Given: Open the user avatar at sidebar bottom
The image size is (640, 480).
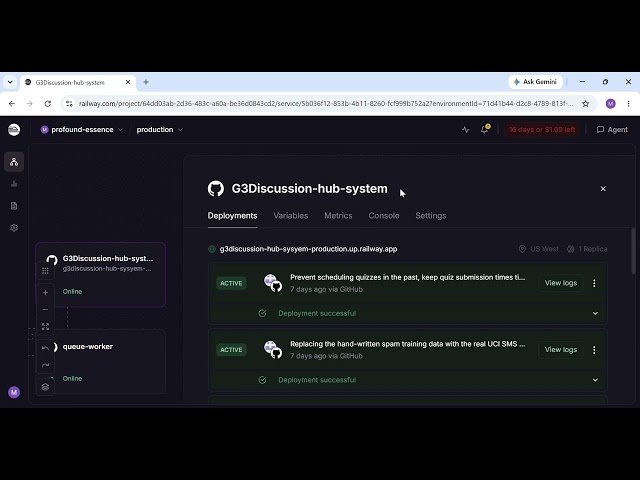Looking at the screenshot, I should point(14,392).
